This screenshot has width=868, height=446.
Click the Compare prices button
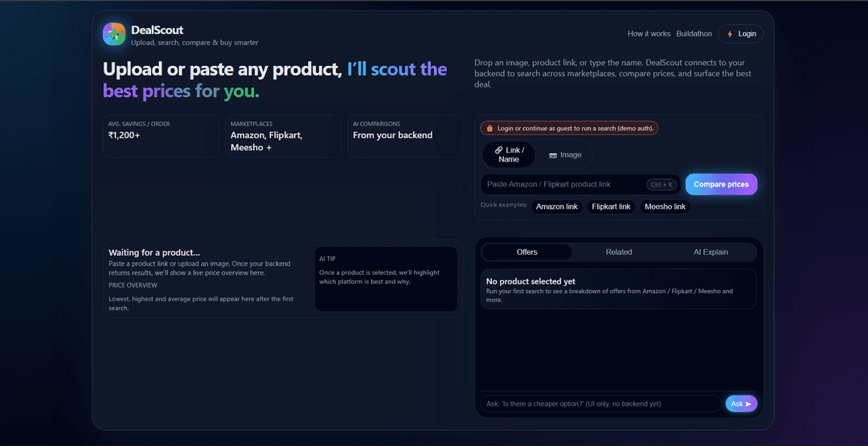tap(721, 184)
